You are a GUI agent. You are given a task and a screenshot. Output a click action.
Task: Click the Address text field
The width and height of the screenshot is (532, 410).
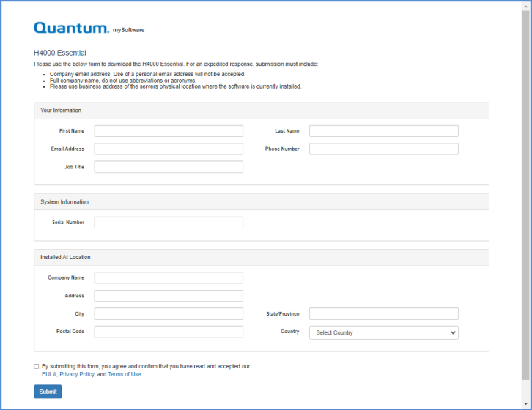[x=169, y=296]
